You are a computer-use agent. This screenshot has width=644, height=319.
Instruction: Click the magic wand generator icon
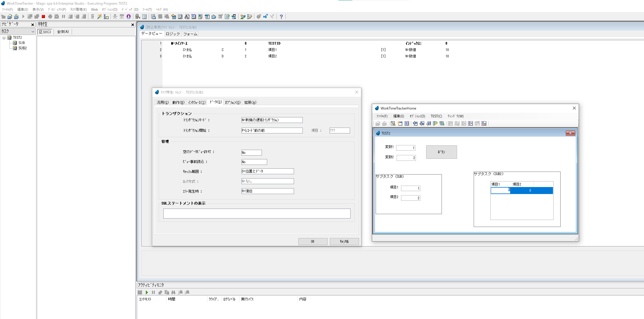pos(99,17)
